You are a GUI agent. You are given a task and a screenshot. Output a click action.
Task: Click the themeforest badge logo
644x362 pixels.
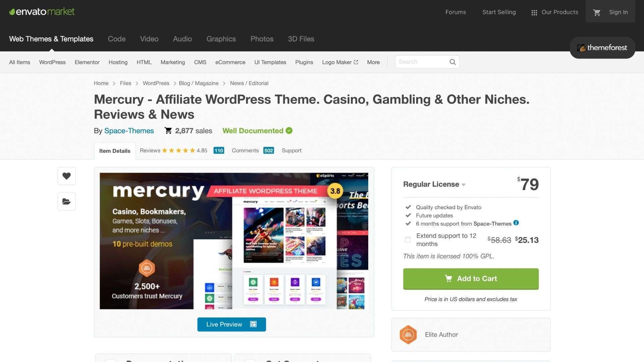pos(602,48)
